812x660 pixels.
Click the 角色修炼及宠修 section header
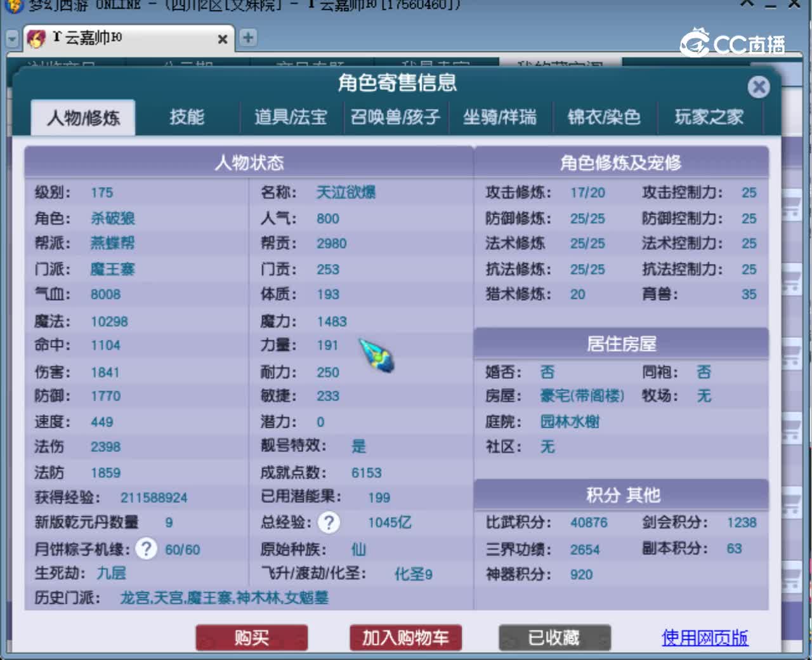621,162
